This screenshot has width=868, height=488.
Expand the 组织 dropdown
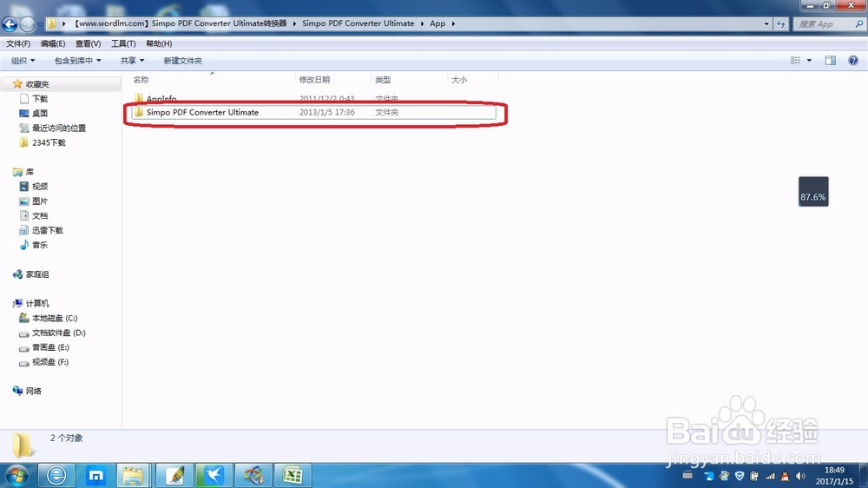tap(23, 61)
